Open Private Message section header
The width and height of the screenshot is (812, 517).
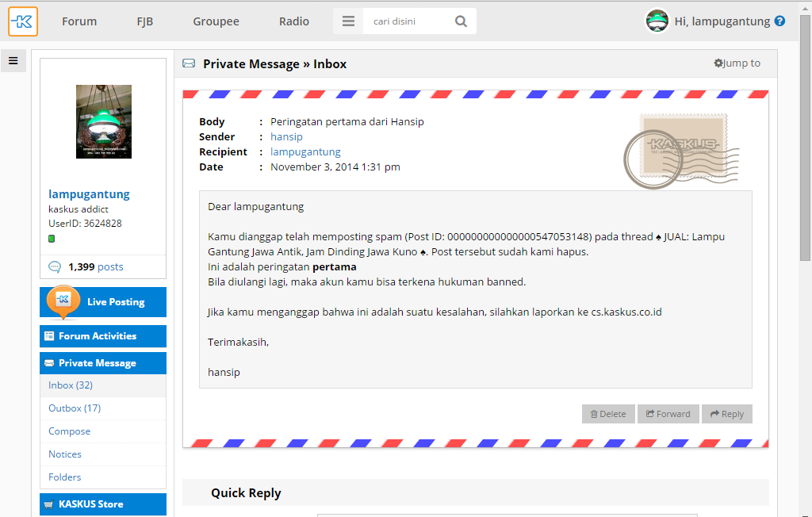103,363
